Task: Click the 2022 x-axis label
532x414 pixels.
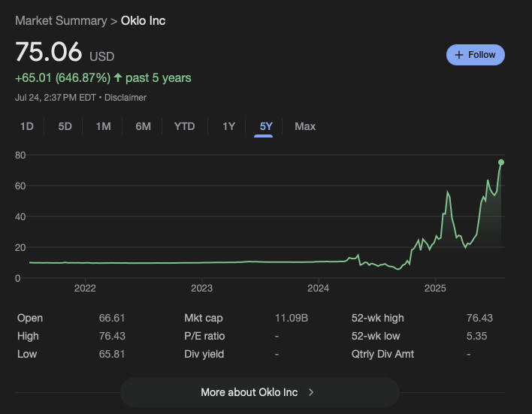Action: (x=85, y=288)
